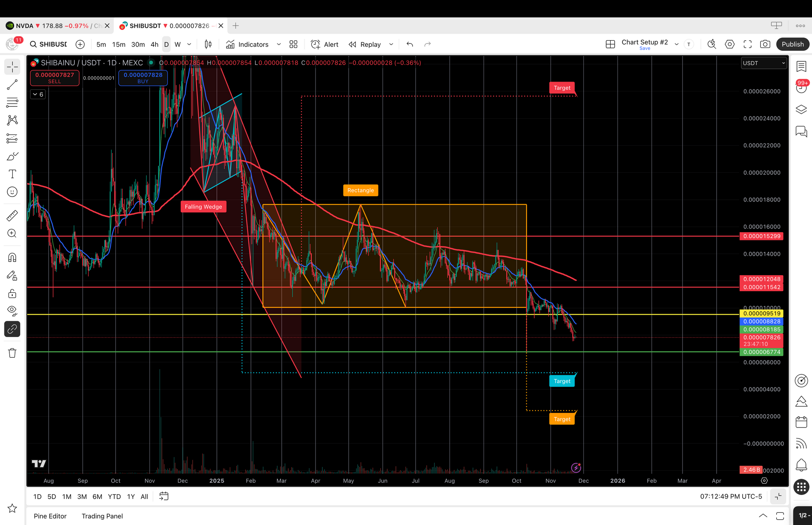Toggle the magnet mode icon

pyautogui.click(x=12, y=257)
